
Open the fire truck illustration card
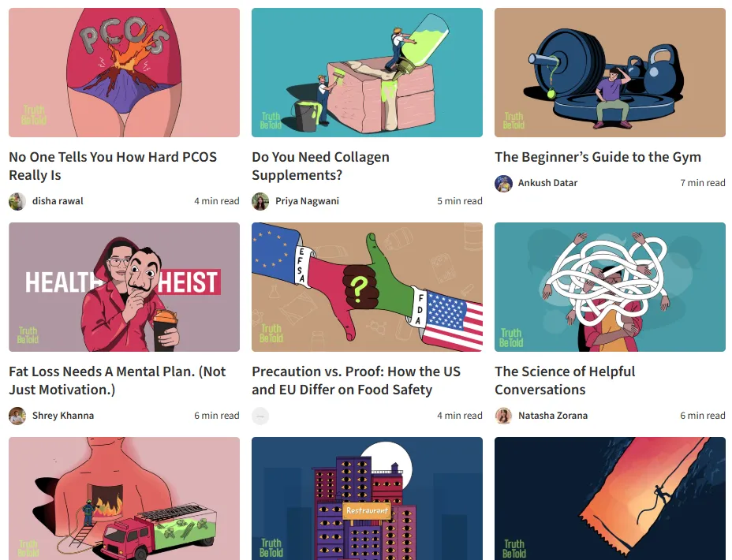pyautogui.click(x=124, y=498)
